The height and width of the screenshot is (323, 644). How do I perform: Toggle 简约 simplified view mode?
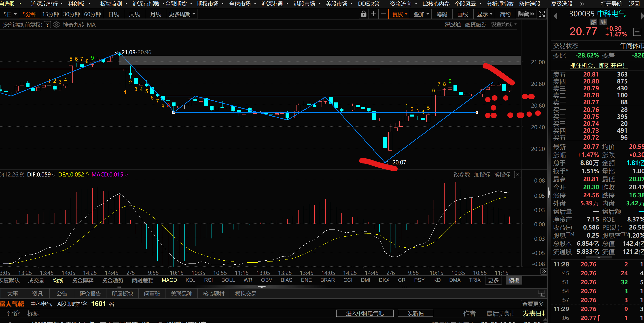[505, 14]
